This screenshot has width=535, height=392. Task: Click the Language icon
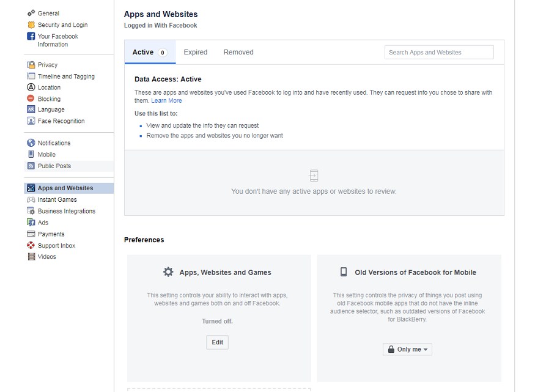(31, 109)
